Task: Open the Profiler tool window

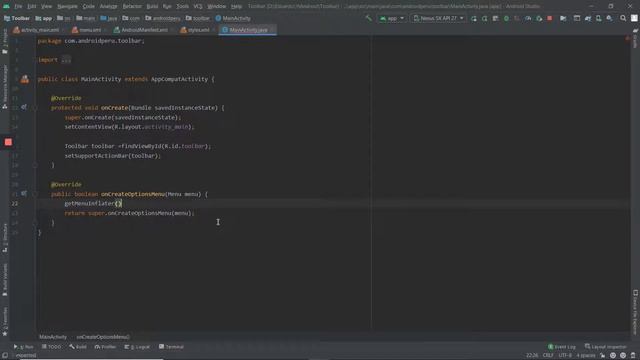Action: pos(106,347)
